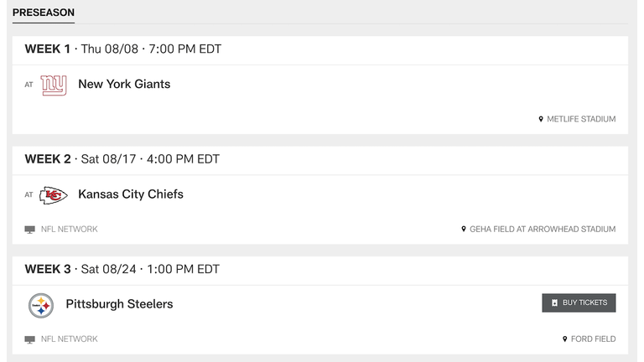This screenshot has height=362, width=644.
Task: Click the ticket icon in Buy Tickets
Action: [554, 303]
